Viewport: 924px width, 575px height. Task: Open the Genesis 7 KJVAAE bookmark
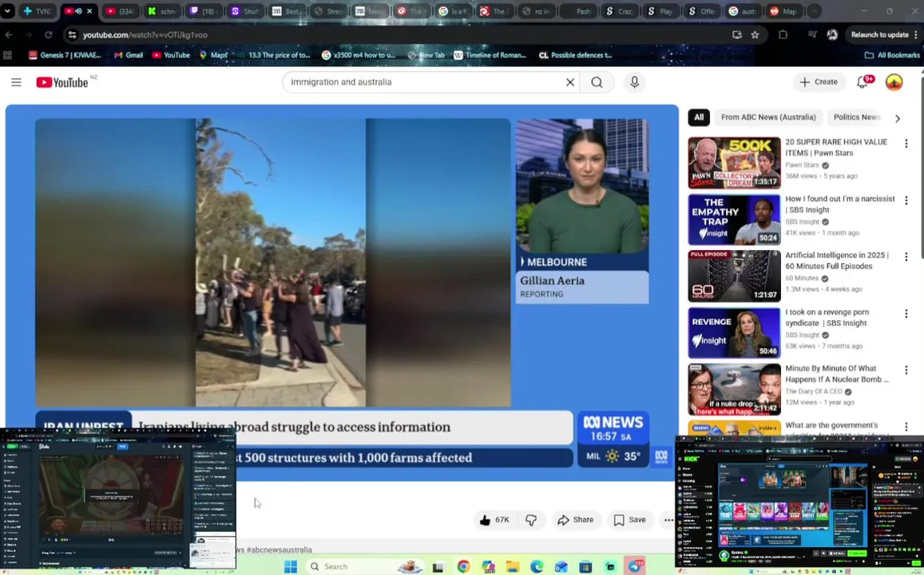point(65,55)
